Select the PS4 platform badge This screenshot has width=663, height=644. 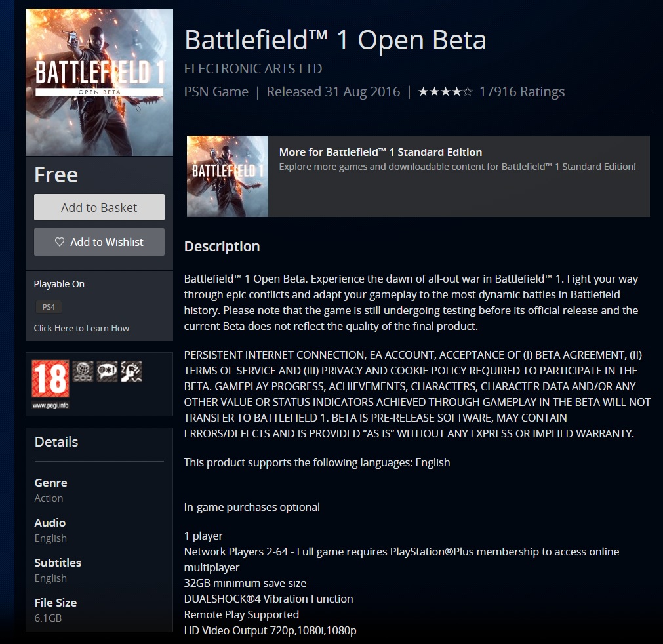click(49, 307)
